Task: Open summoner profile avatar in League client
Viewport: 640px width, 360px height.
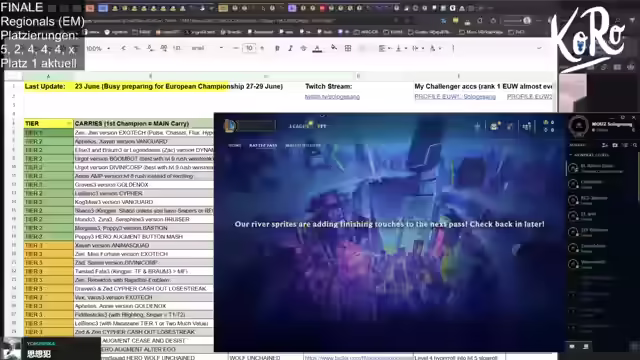Action: (x=578, y=126)
